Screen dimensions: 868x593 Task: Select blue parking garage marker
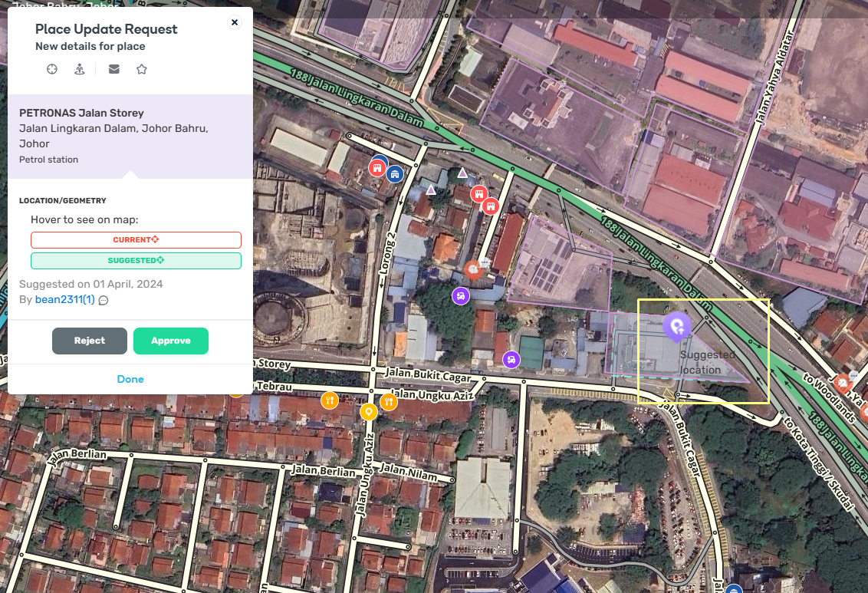395,174
